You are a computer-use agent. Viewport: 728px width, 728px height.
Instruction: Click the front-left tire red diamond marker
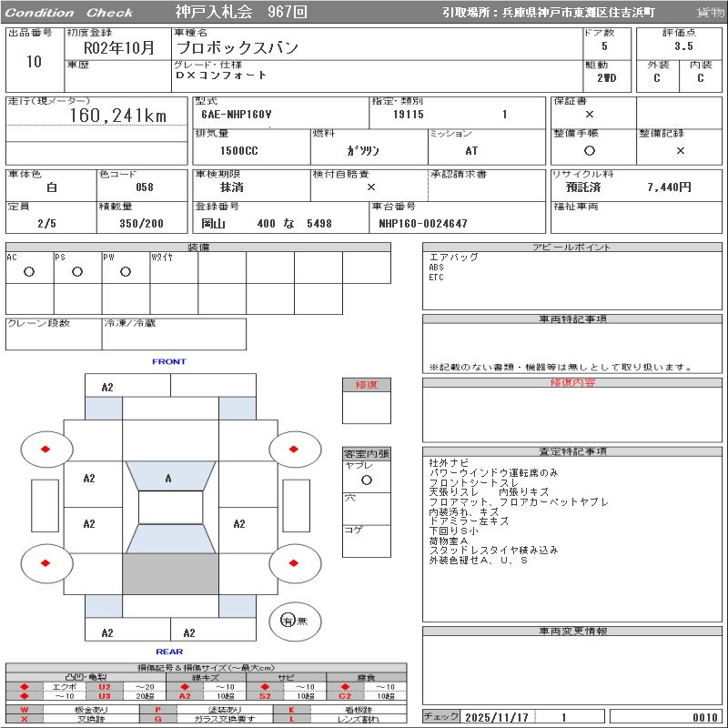[45, 449]
